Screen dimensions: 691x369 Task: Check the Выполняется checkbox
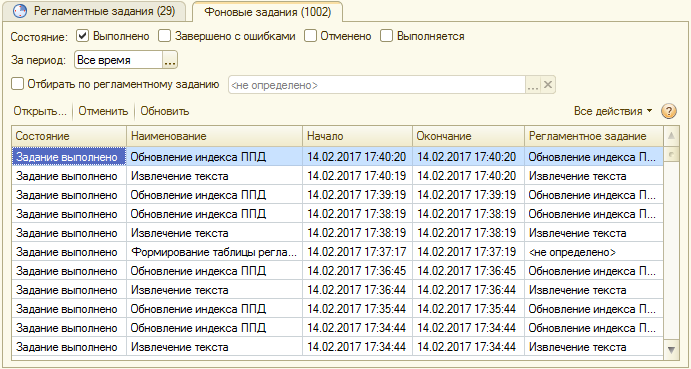pos(386,36)
